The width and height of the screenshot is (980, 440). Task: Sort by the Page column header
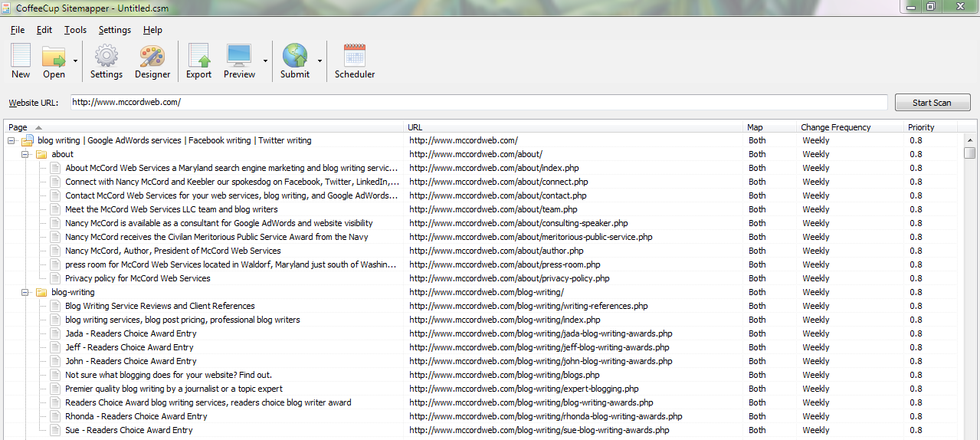point(204,126)
